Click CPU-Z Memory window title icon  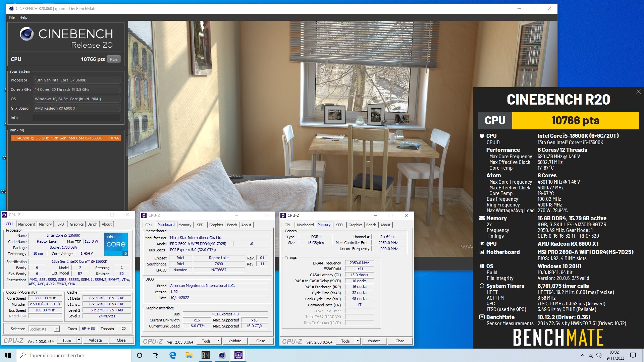tap(283, 216)
